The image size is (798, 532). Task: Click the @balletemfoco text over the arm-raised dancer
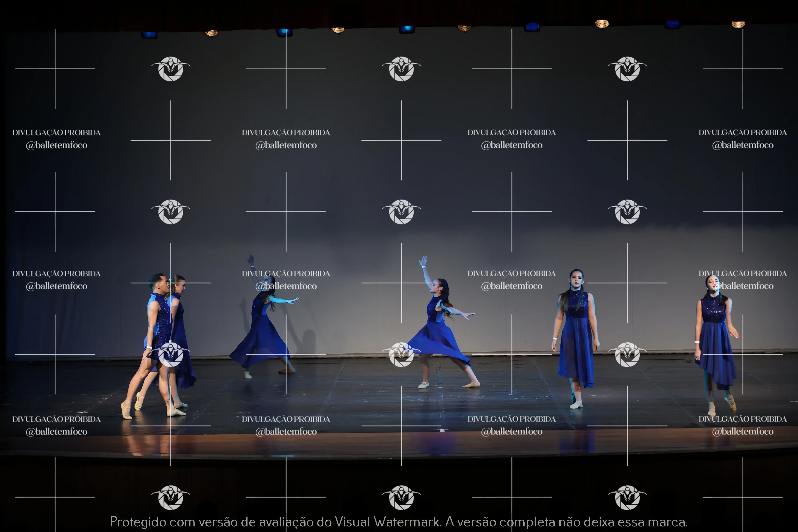286,286
